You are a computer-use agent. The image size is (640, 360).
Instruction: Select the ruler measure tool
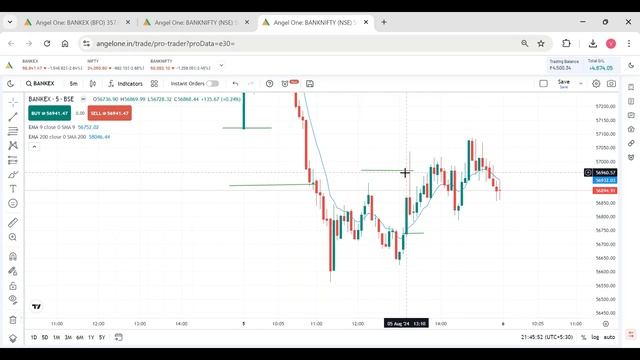pyautogui.click(x=13, y=222)
